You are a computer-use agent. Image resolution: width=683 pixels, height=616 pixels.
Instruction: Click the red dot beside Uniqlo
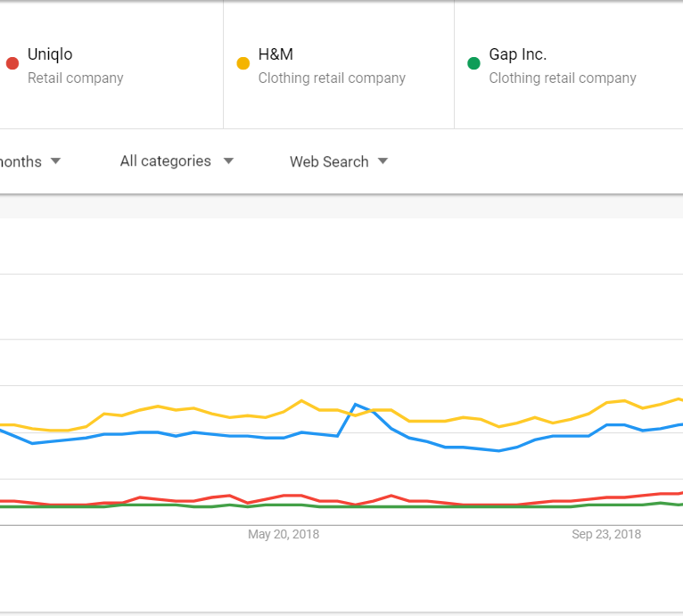tap(12, 63)
